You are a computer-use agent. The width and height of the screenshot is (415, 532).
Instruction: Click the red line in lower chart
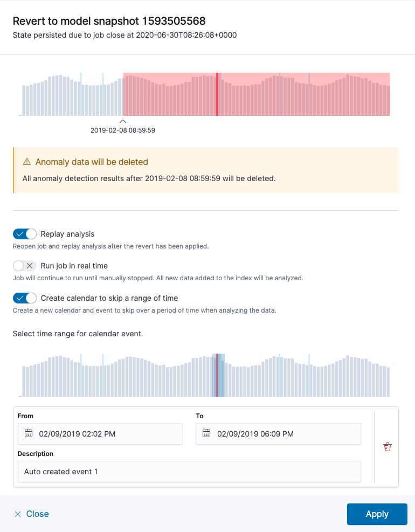pos(217,376)
